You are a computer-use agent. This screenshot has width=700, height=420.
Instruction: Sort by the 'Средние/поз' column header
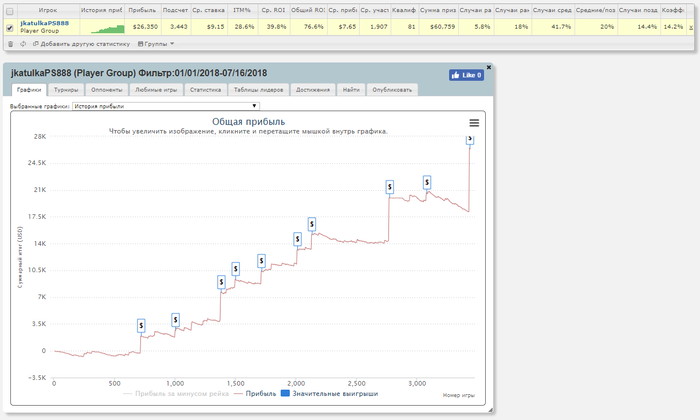[596, 10]
